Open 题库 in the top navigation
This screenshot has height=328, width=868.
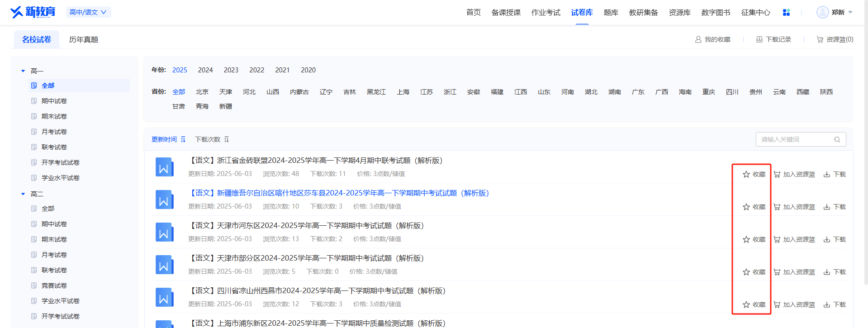611,13
